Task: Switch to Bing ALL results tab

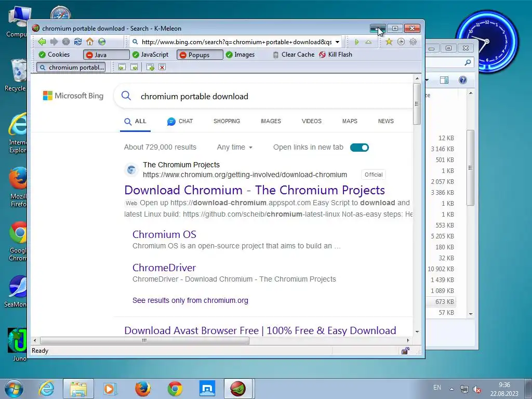Action: [x=135, y=122]
